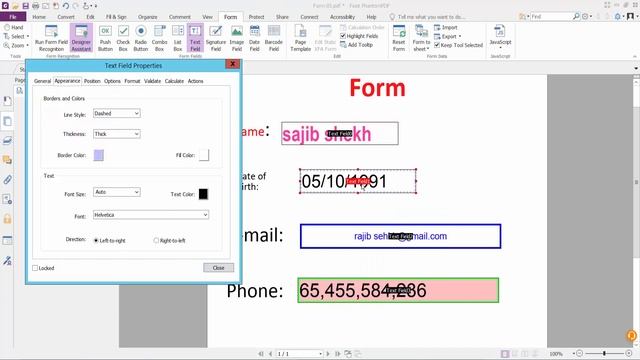Screen dimensions: 640x360
Task: Pick the Border Color swatch
Action: (98, 155)
